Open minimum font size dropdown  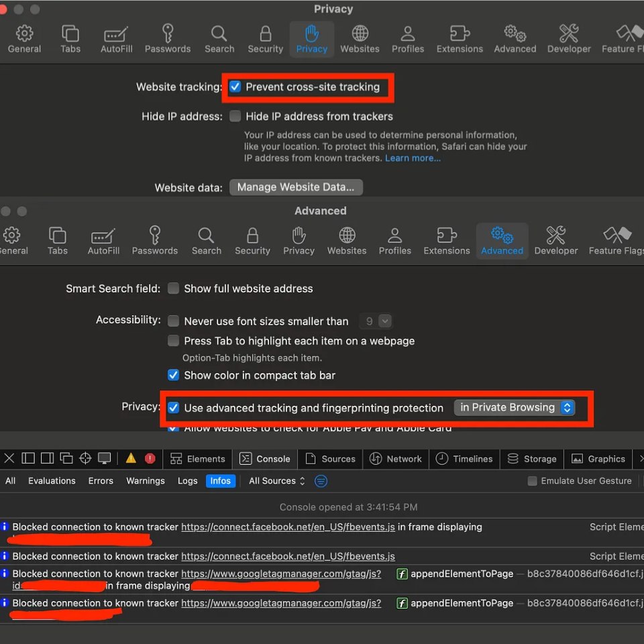(x=385, y=321)
